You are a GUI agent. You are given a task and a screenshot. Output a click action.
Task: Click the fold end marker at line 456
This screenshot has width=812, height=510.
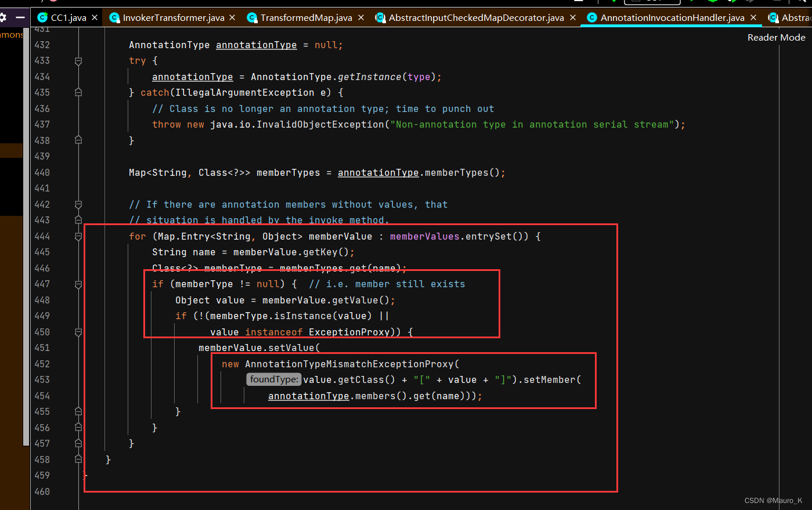(x=78, y=428)
